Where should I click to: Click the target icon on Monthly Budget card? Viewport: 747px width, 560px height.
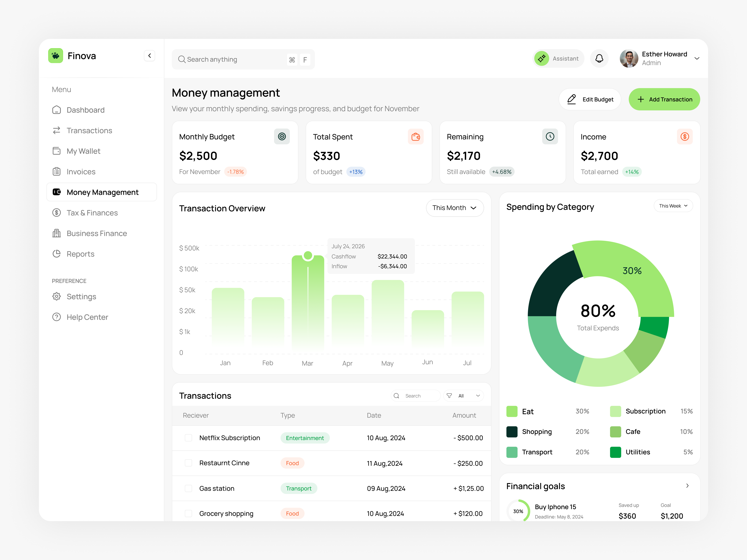[282, 137]
